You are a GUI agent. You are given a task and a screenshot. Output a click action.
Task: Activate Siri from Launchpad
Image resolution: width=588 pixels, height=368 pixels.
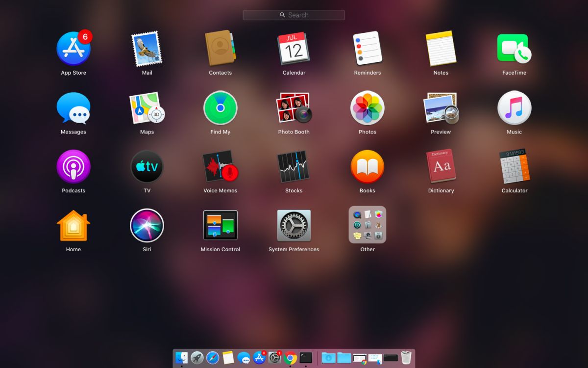[x=147, y=225]
